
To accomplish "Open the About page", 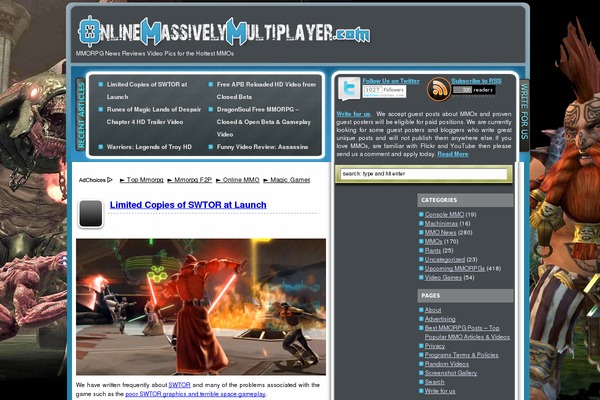I will click(433, 310).
